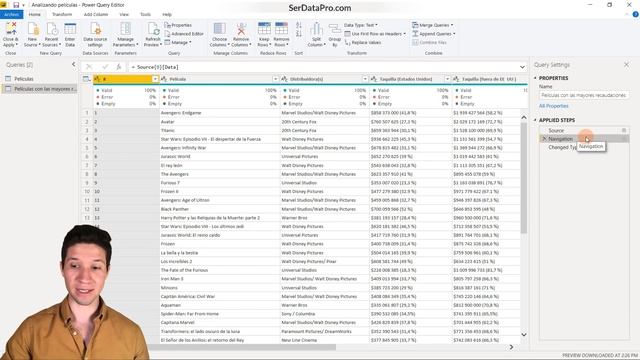Open the Manage dropdown in the Query group

click(x=178, y=42)
